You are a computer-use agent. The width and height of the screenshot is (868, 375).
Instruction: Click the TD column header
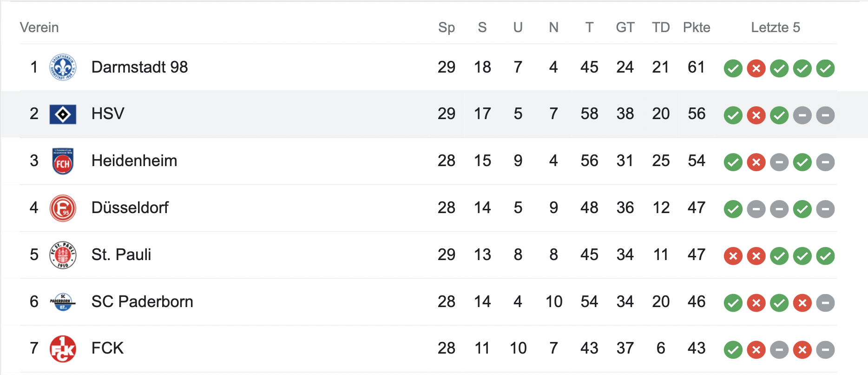coord(660,27)
